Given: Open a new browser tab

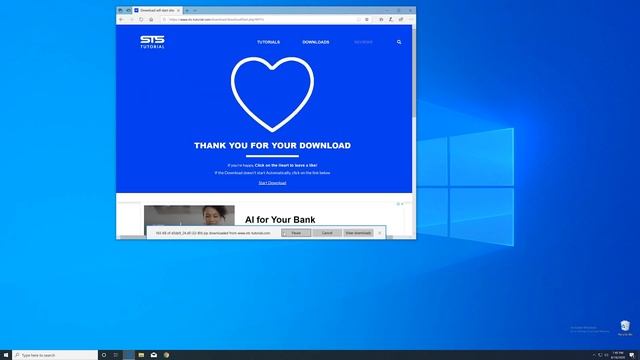Looking at the screenshot, I should pos(187,10).
